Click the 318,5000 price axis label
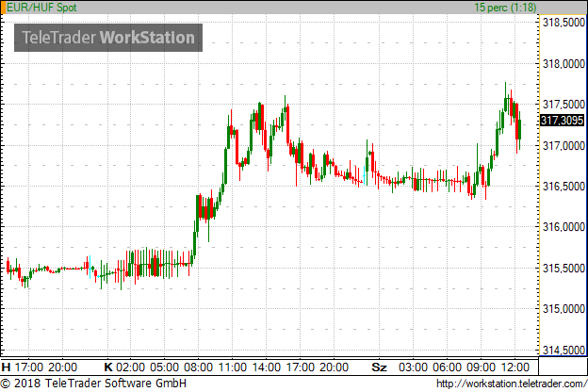The width and height of the screenshot is (588, 392). point(564,23)
